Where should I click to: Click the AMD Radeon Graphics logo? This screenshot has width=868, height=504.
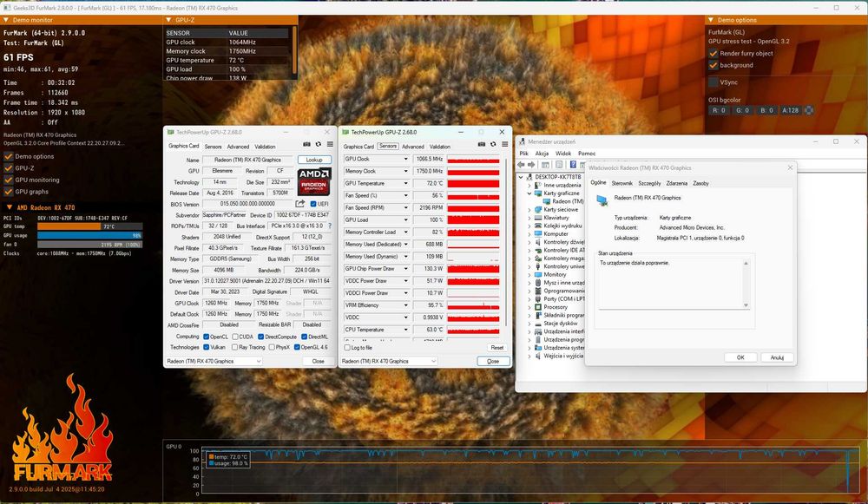point(314,182)
